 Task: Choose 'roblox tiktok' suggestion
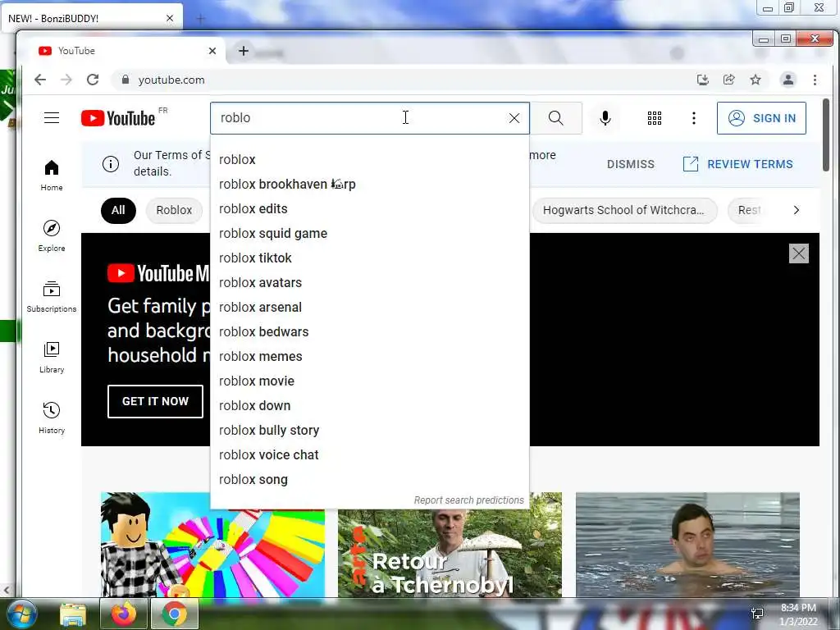pyautogui.click(x=370, y=258)
